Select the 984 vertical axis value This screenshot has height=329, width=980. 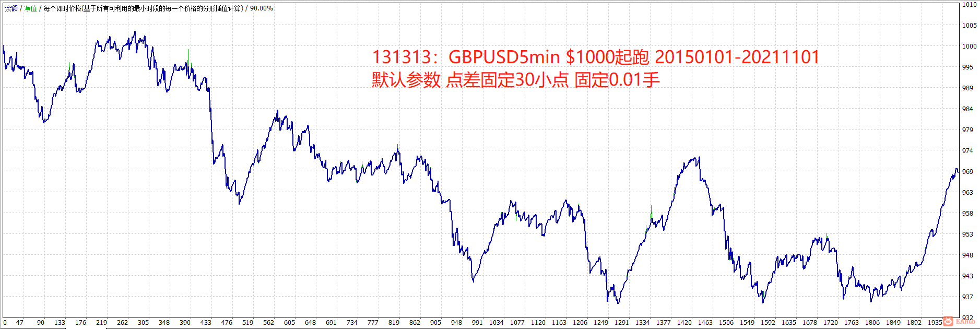click(x=967, y=109)
